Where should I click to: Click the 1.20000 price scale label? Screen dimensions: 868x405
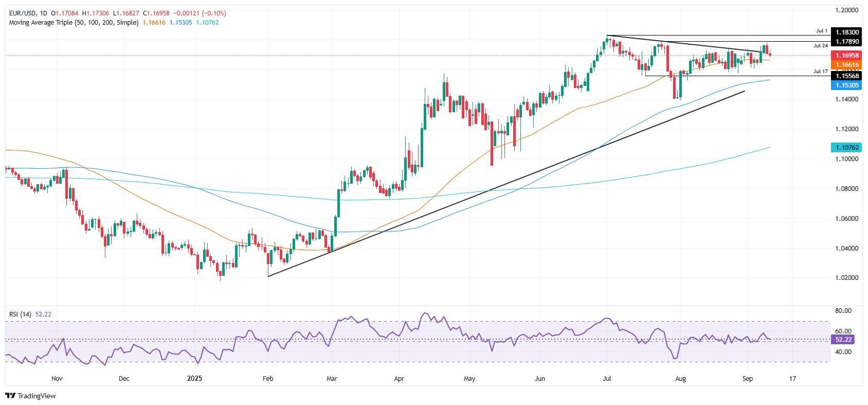pos(846,10)
